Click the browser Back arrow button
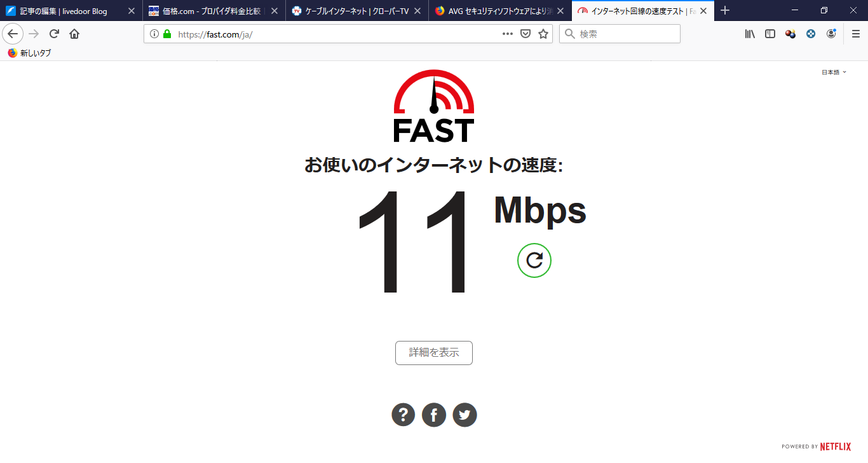Image resolution: width=868 pixels, height=463 pixels. pyautogui.click(x=13, y=34)
